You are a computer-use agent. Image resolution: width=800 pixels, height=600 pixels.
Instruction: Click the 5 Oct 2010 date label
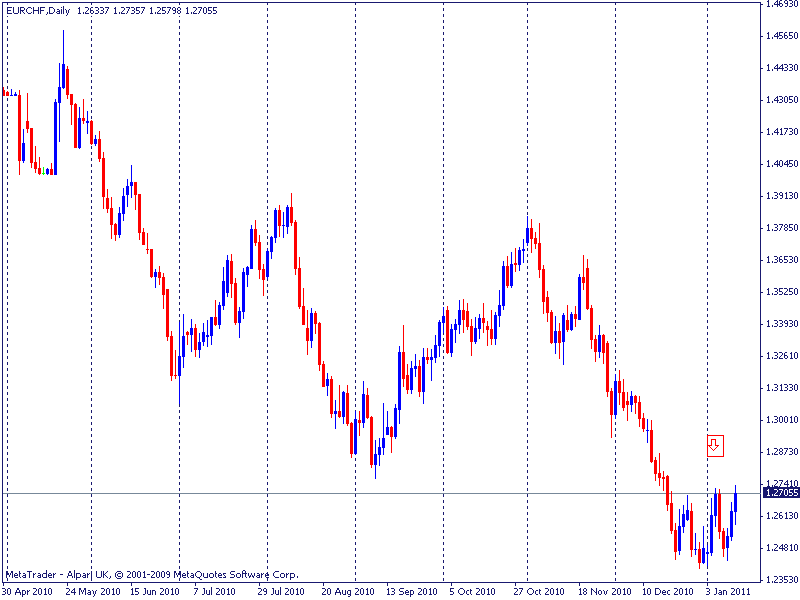[x=473, y=591]
